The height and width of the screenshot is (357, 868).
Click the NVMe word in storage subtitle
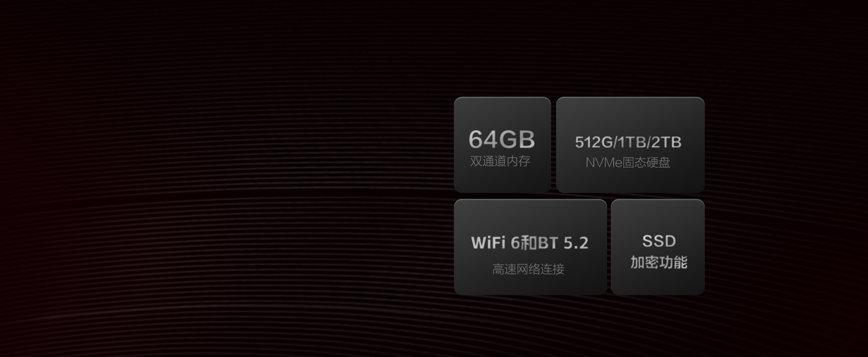point(604,163)
